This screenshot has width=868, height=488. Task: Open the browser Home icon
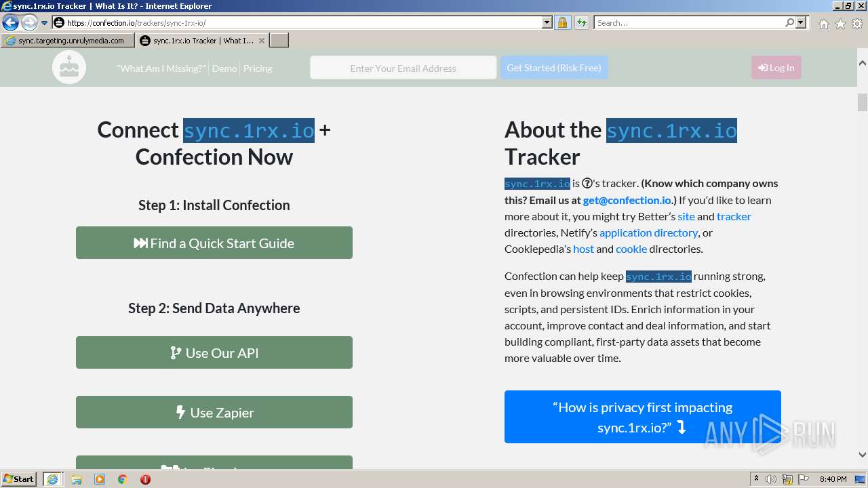click(x=823, y=24)
